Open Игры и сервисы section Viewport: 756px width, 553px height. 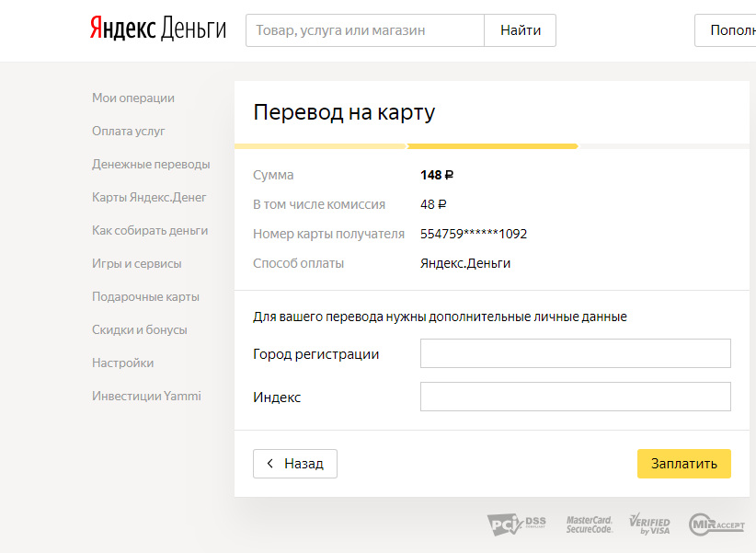(137, 263)
